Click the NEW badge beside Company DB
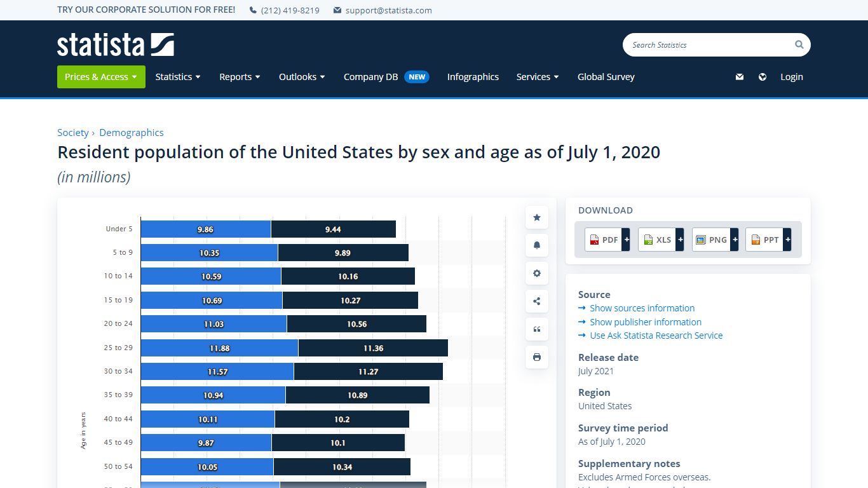This screenshot has width=868, height=488. [417, 77]
